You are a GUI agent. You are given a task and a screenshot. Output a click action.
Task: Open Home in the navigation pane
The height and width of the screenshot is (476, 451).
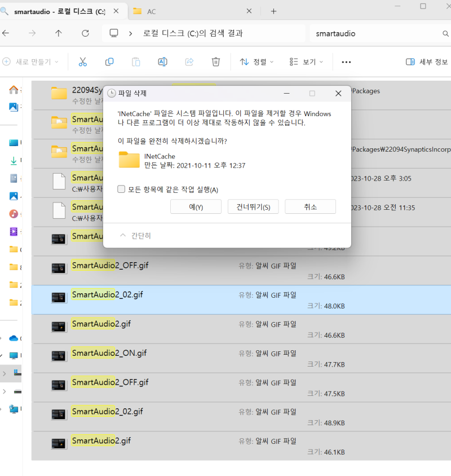pos(14,90)
